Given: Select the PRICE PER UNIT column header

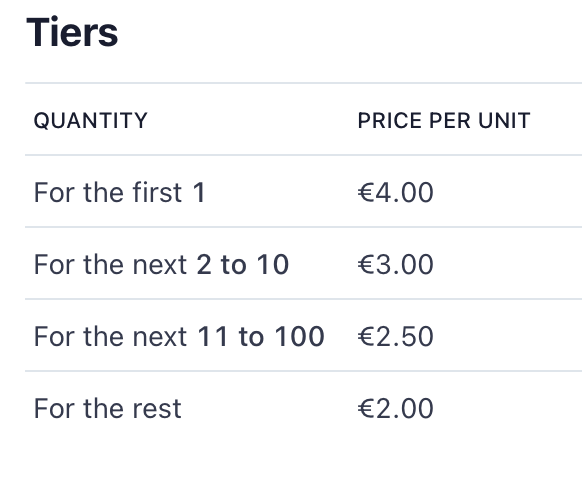Looking at the screenshot, I should pyautogui.click(x=444, y=121).
